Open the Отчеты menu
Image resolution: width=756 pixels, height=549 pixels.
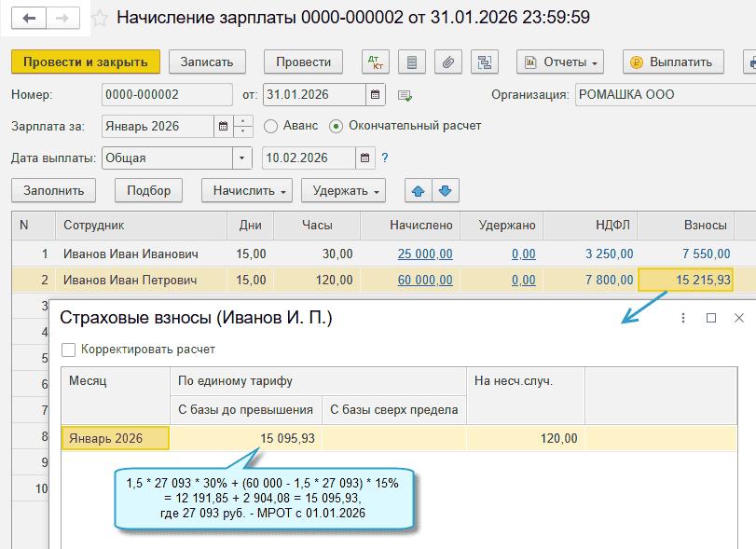coord(559,62)
